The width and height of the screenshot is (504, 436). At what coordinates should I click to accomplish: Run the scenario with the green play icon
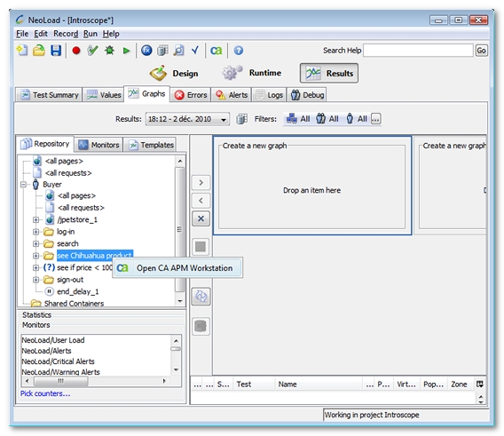click(x=126, y=51)
